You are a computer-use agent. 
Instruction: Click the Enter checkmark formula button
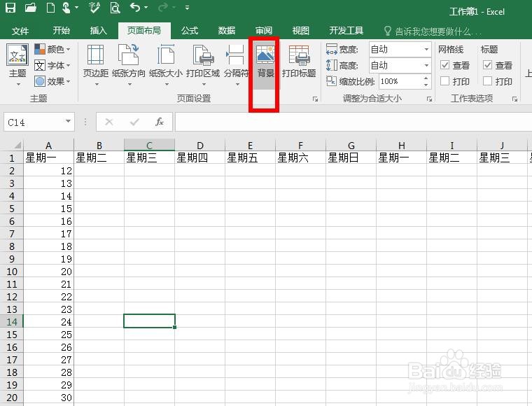[x=134, y=122]
